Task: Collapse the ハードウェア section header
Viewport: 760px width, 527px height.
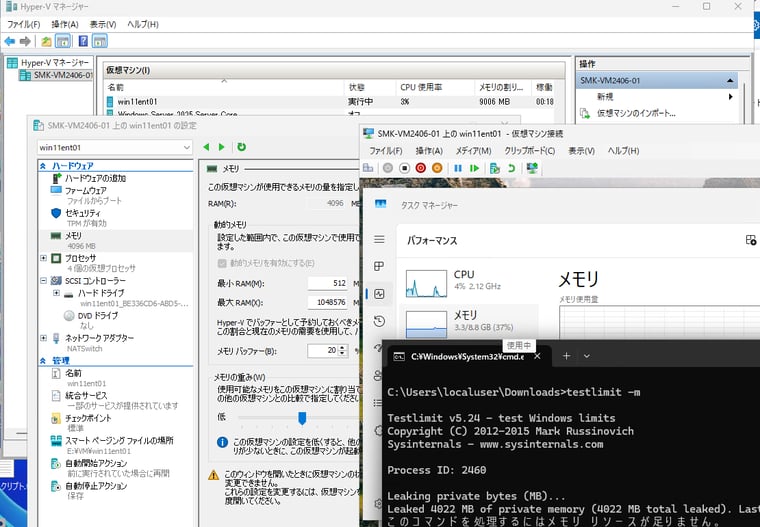Action: point(43,166)
